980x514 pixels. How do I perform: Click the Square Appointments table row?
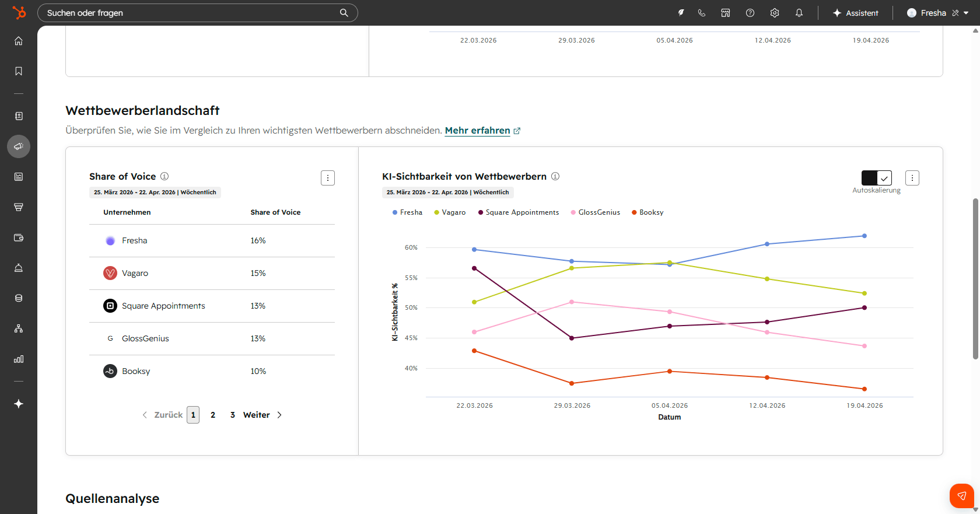point(212,306)
